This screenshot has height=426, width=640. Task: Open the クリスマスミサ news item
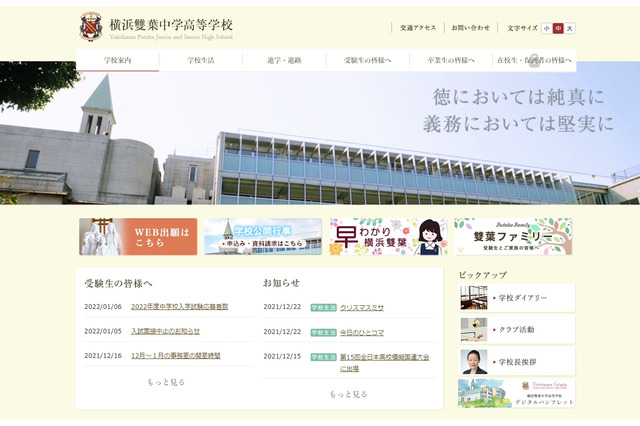pos(362,307)
